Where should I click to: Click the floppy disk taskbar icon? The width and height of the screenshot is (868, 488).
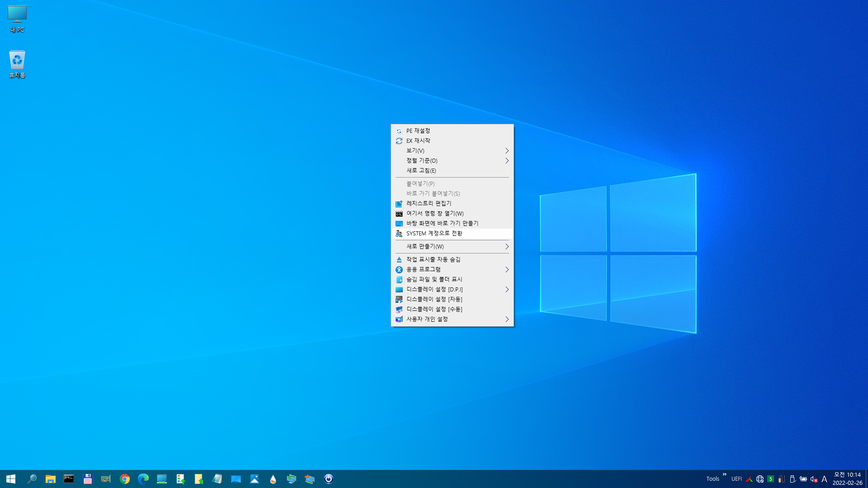(87, 479)
